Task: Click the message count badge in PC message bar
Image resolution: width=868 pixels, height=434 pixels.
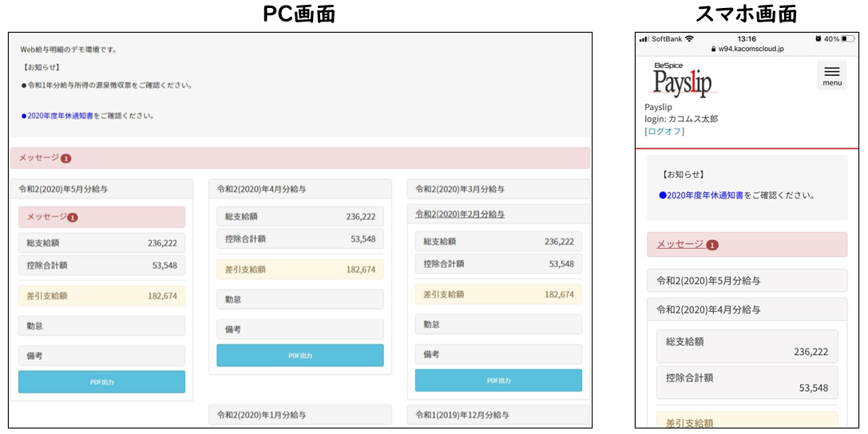Action: [x=65, y=159]
